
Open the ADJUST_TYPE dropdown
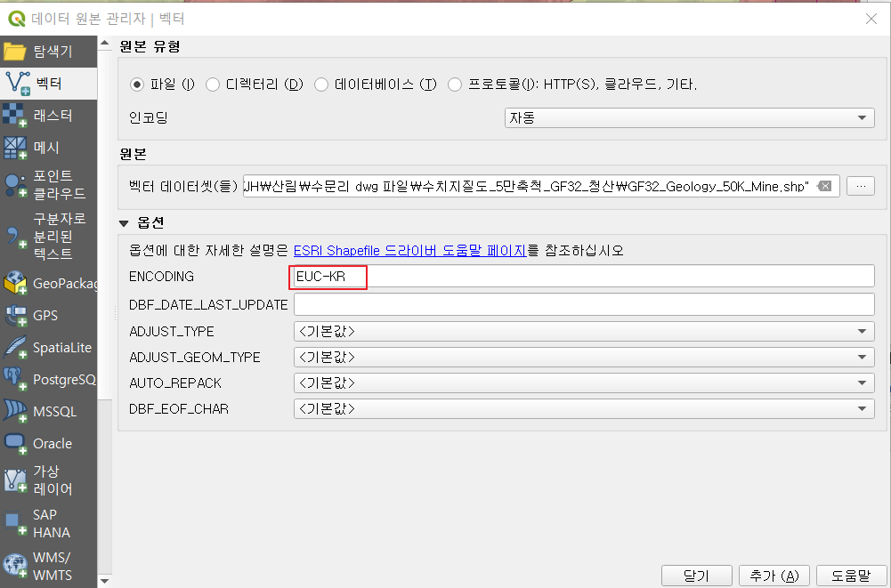[584, 331]
